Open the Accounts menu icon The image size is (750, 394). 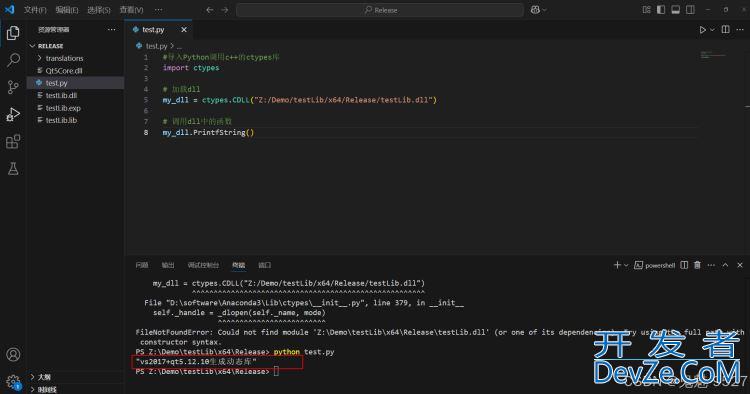(x=13, y=354)
